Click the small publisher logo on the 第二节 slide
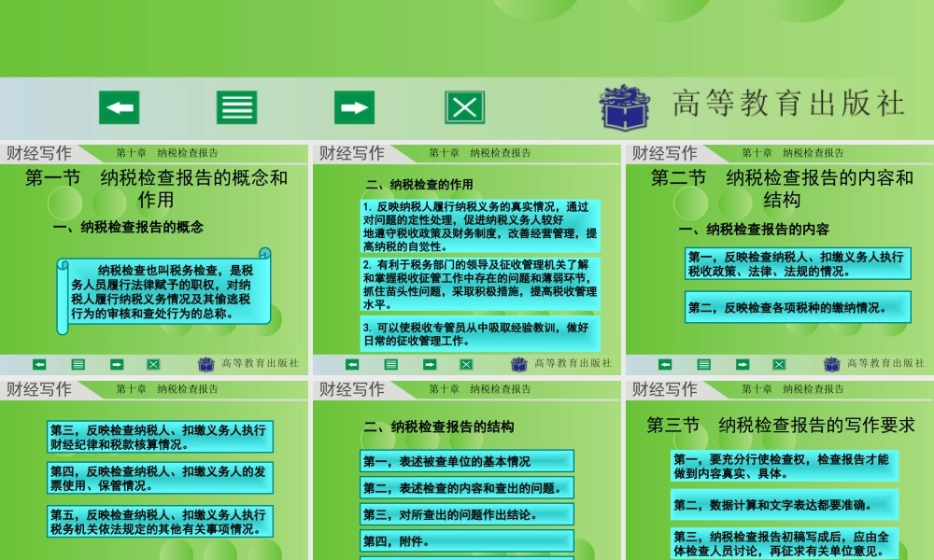 [831, 364]
